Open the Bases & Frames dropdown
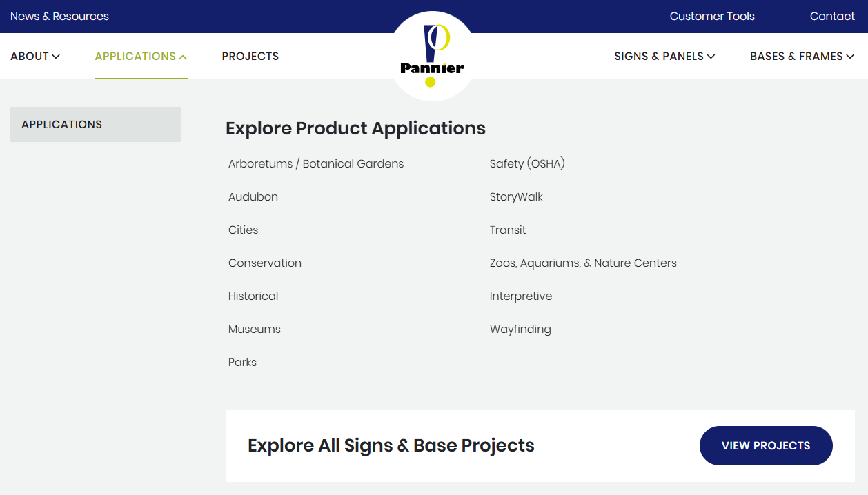This screenshot has height=495, width=868. click(802, 57)
